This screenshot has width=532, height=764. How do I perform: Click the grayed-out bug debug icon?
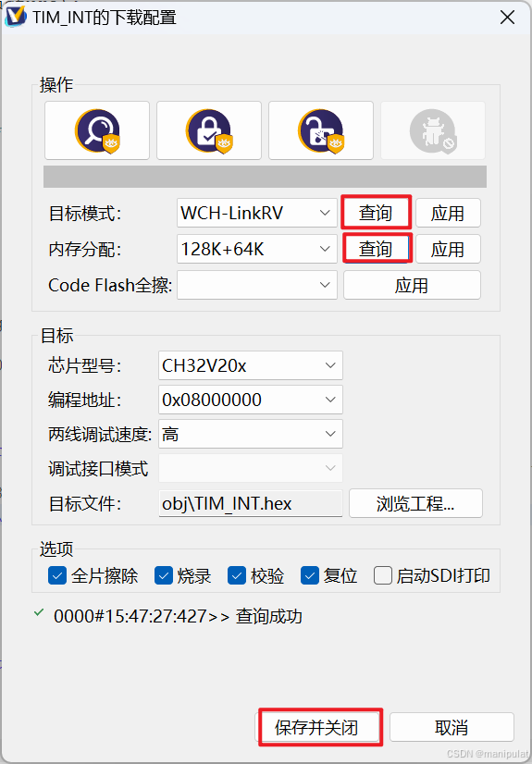click(x=433, y=130)
